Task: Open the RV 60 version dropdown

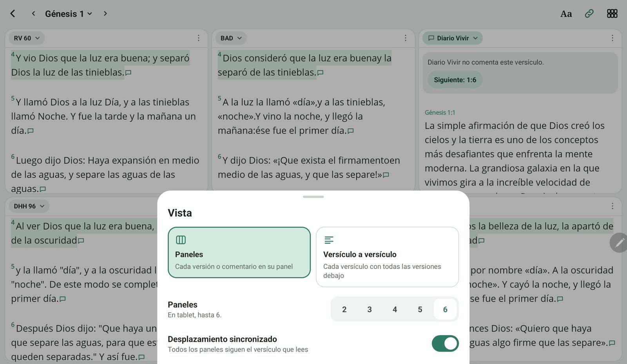Action: (27, 38)
